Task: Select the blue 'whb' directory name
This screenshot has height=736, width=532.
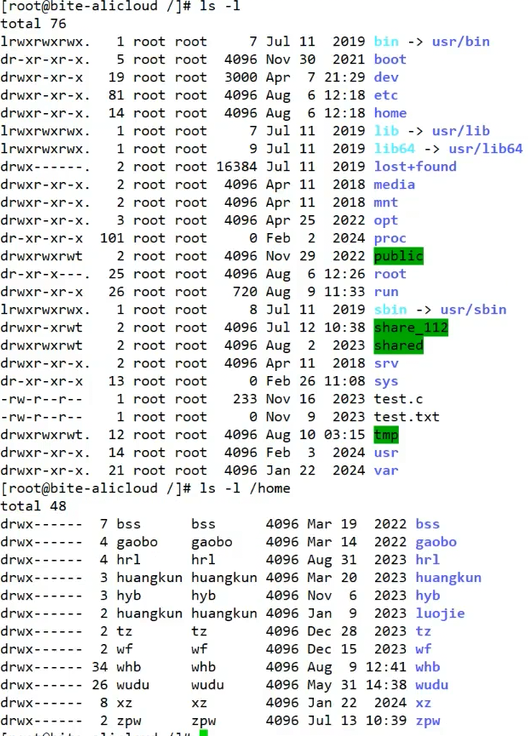Action: (427, 667)
